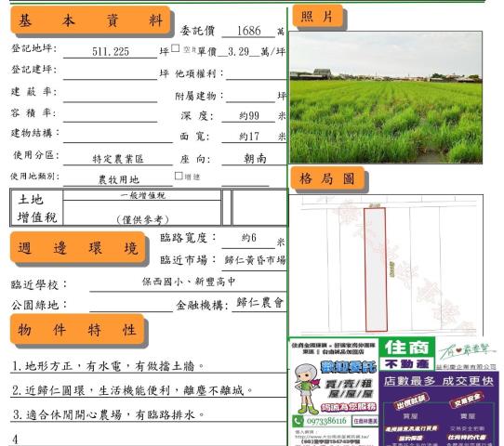Viewport: 504px width, 446px height.
Task: Click feature line 1 about 地形方正
Action: coord(108,366)
